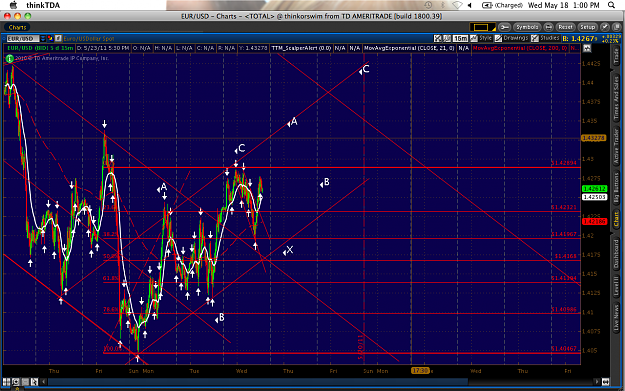
Task: Click the leftmost bottom toolbar icon
Action: click(x=6, y=382)
